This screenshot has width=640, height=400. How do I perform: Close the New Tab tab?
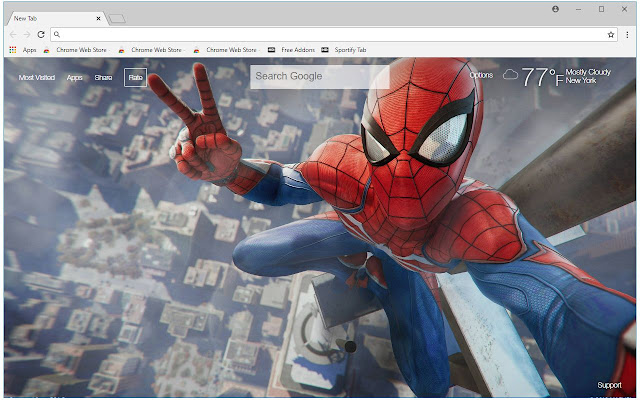tap(98, 18)
